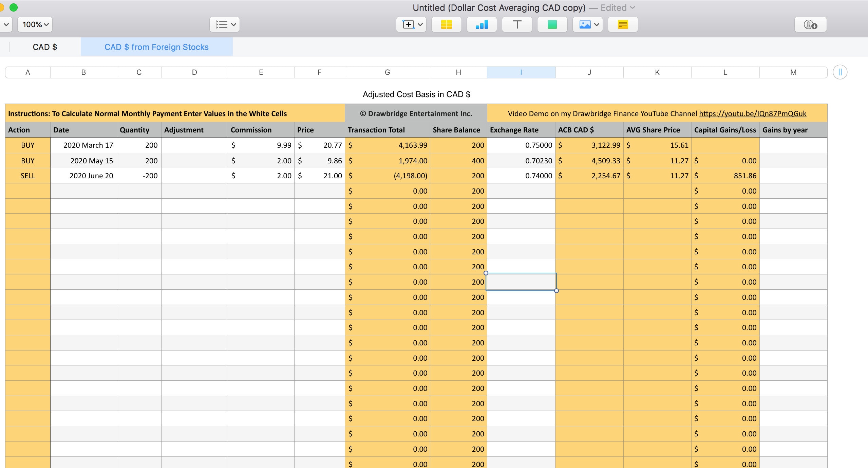Open the Chart insertion options
Image resolution: width=868 pixels, height=468 pixels.
pyautogui.click(x=482, y=24)
